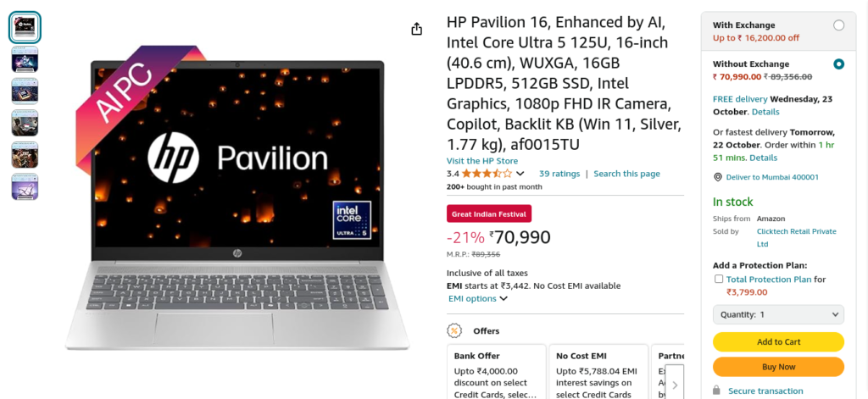Viewport: 868px width, 399px height.
Task: Open the 39 ratings link
Action: click(559, 174)
